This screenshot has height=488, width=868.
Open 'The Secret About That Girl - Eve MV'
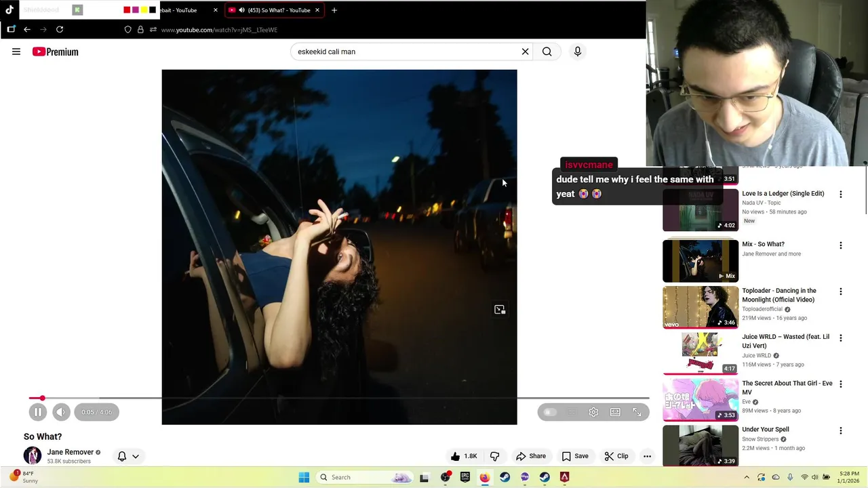click(787, 388)
